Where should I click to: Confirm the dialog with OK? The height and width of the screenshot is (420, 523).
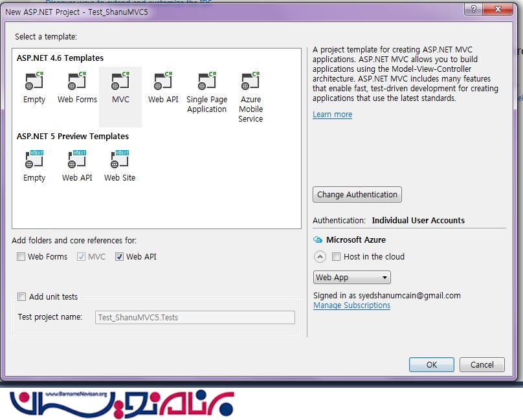tap(432, 364)
